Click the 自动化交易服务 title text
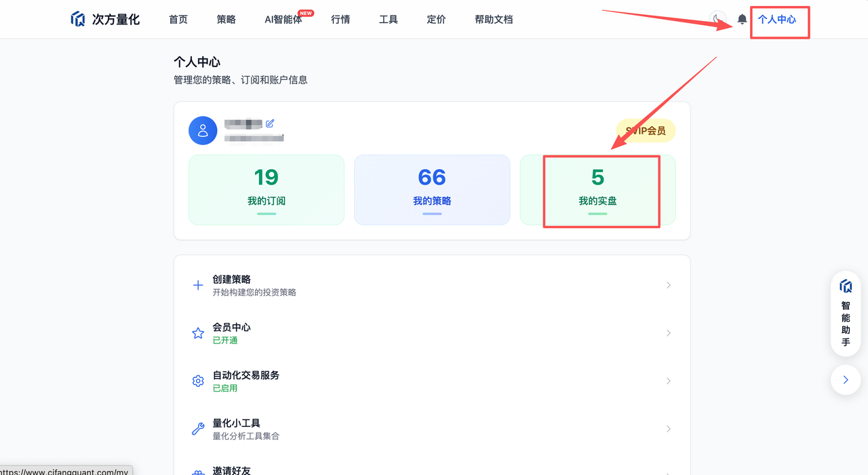 [246, 375]
